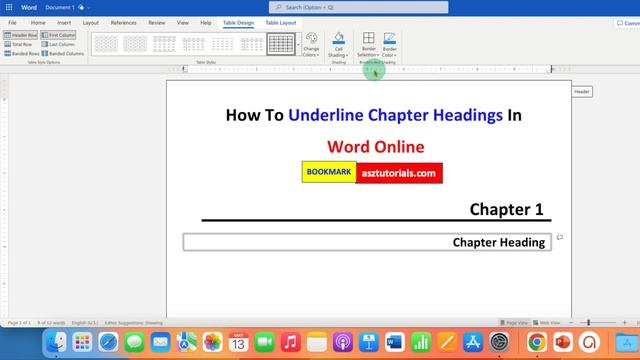Click the zoom out minus button
The height and width of the screenshot is (360, 640).
click(571, 323)
